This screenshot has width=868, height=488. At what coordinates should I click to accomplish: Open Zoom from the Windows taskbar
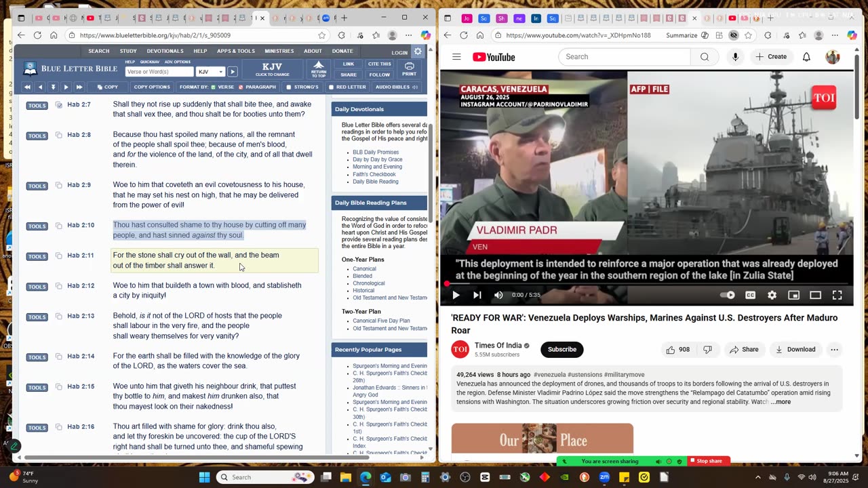click(604, 477)
